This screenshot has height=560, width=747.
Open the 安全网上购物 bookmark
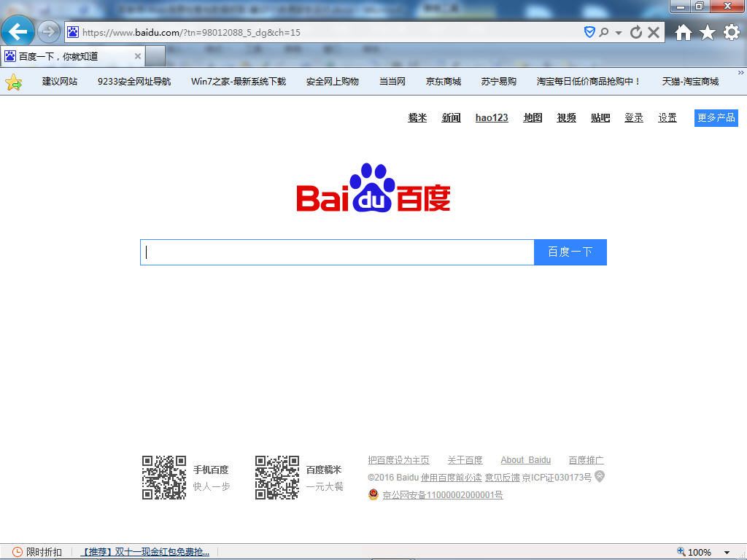coord(332,82)
